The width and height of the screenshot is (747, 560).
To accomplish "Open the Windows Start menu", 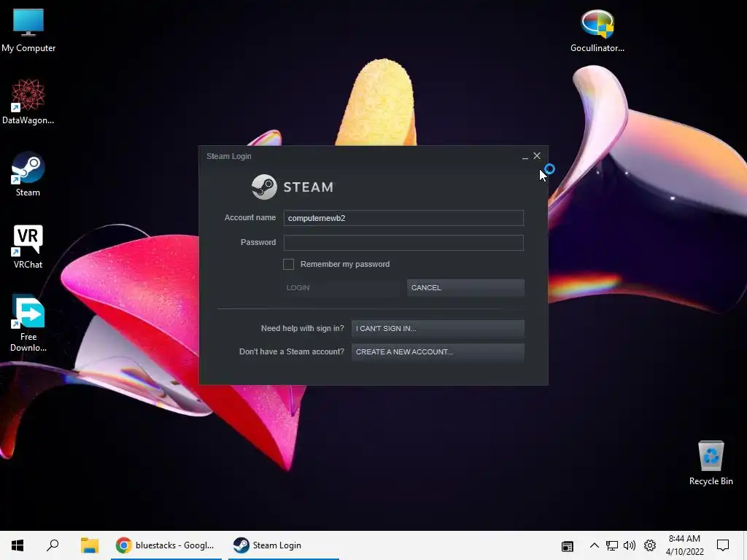I will 18,545.
